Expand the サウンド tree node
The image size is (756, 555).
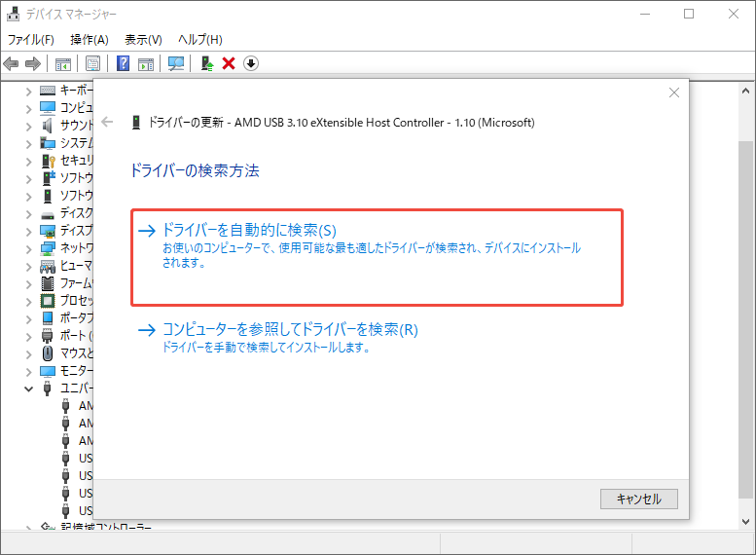(28, 127)
